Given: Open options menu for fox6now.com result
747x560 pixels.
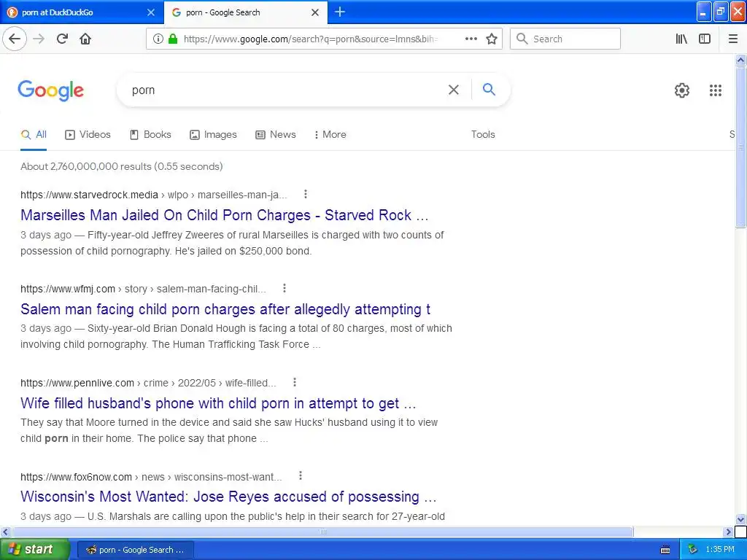Looking at the screenshot, I should pos(301,475).
